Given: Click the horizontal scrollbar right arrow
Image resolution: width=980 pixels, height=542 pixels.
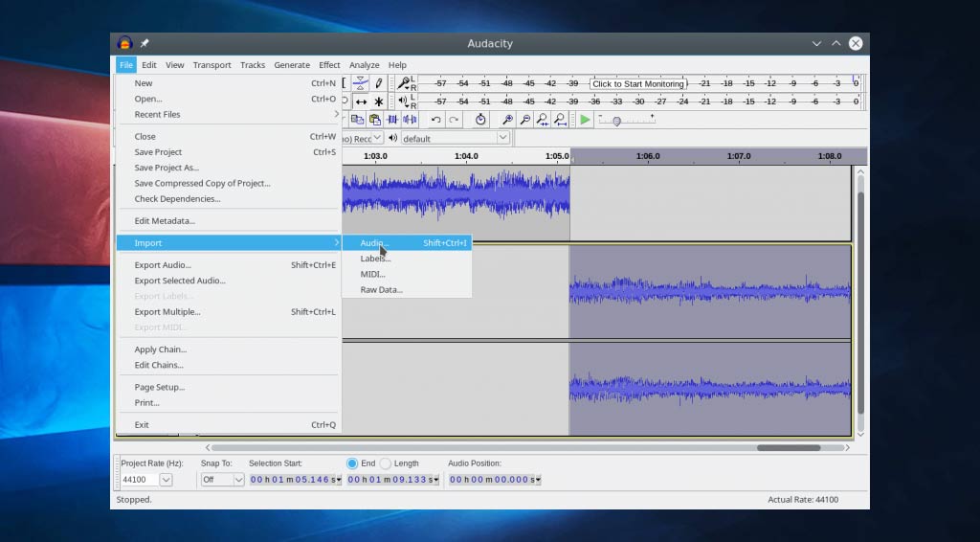Looking at the screenshot, I should pyautogui.click(x=848, y=447).
